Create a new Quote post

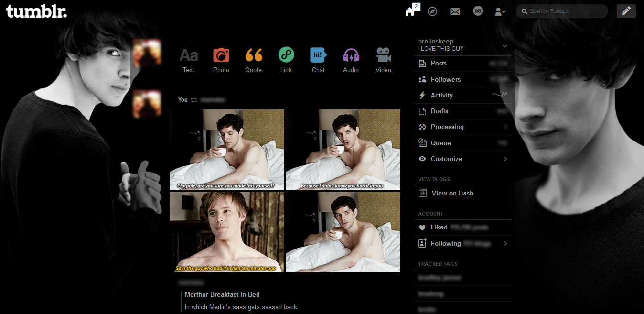[253, 60]
